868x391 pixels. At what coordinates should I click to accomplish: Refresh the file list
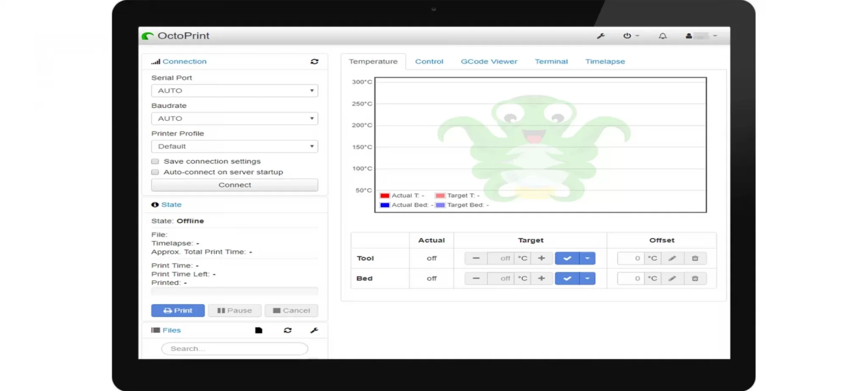pos(287,330)
